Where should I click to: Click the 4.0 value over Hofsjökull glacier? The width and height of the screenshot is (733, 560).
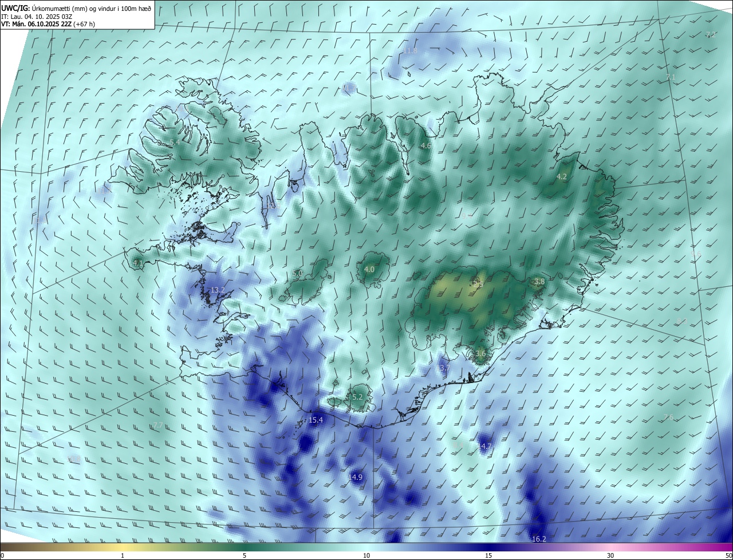(369, 269)
